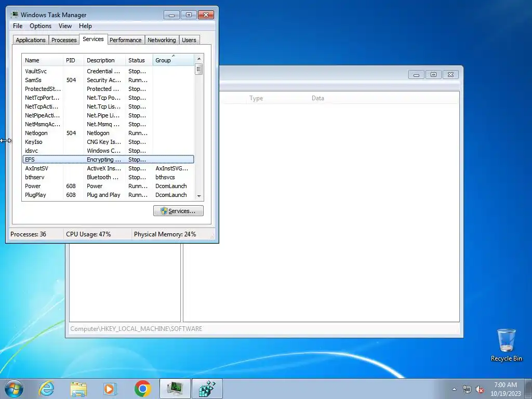
Task: Click the Services... button
Action: [178, 211]
